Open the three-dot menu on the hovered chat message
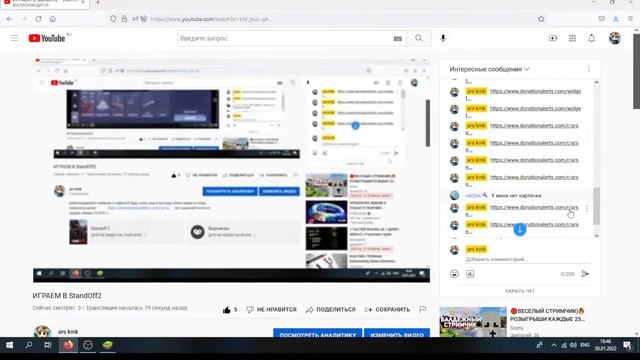640x360 pixels. tap(587, 208)
